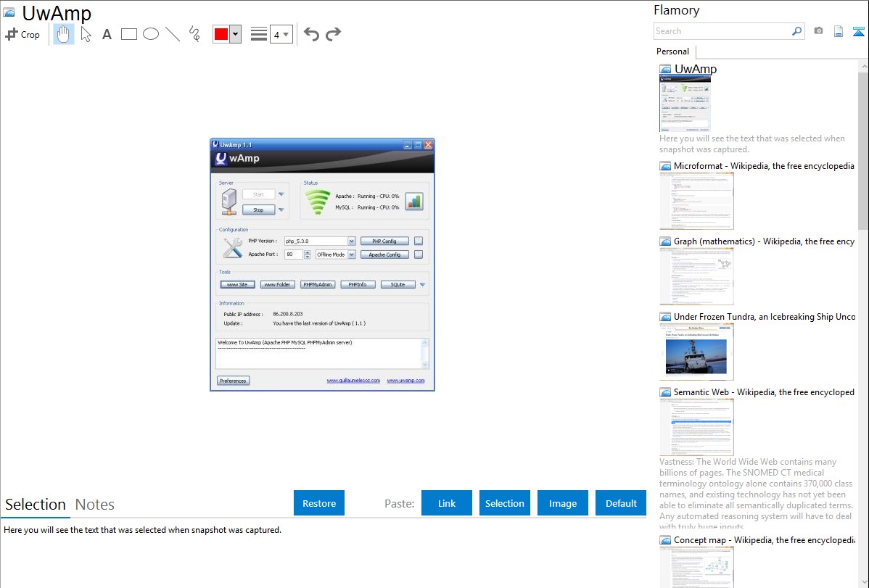Activate the hand pan tool
This screenshot has height=588, width=869.
click(x=63, y=34)
